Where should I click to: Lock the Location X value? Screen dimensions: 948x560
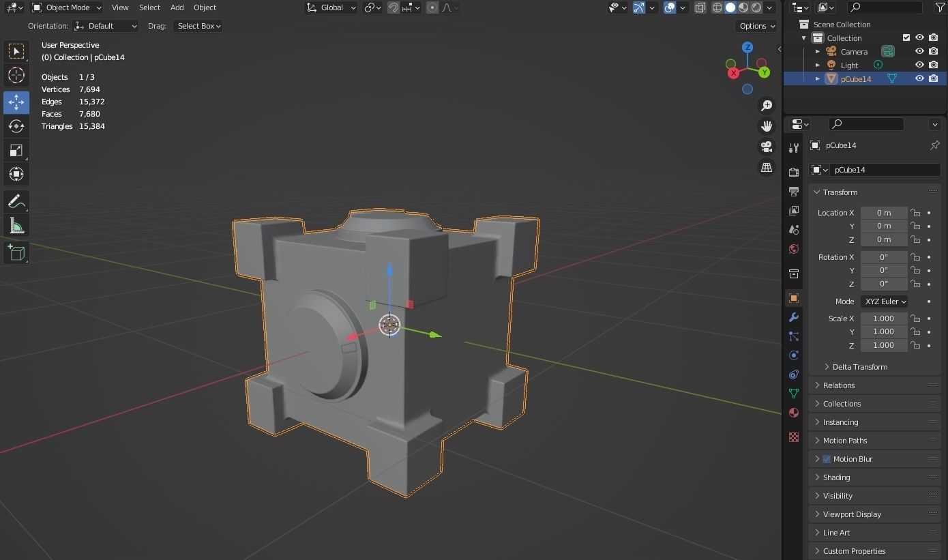coord(915,213)
